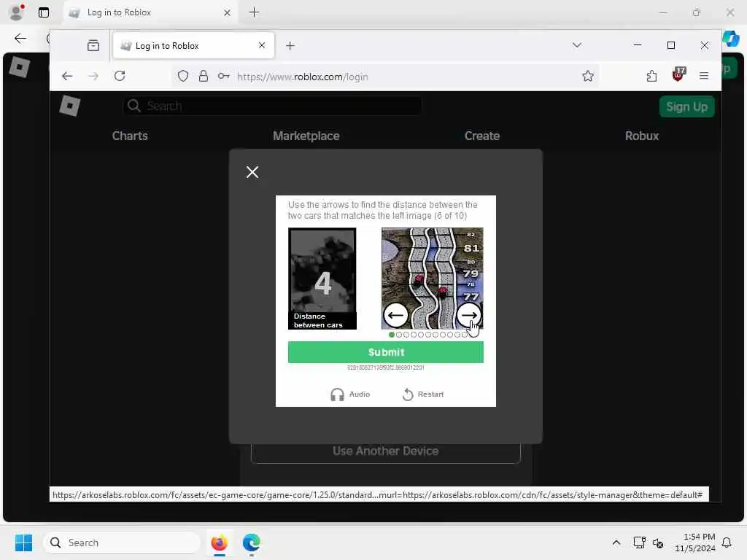Click the left arrow on car image
The image size is (747, 560).
pos(395,315)
